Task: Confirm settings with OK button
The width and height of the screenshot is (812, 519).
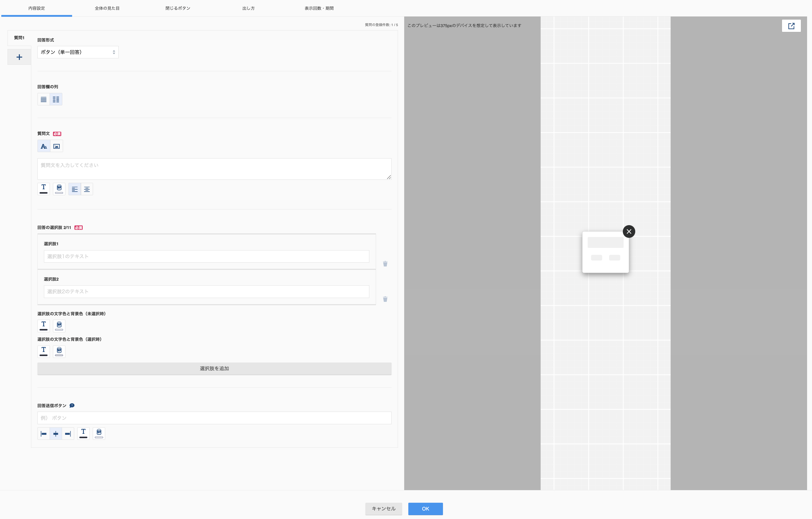Action: [426, 509]
